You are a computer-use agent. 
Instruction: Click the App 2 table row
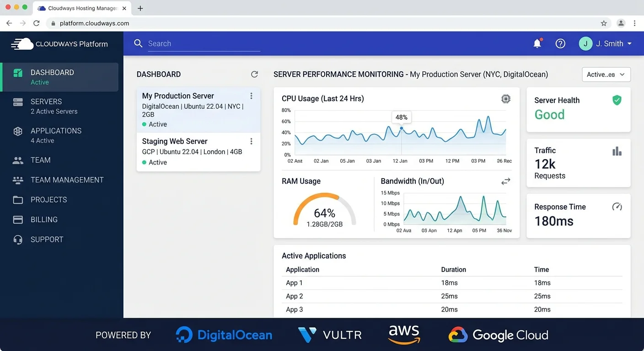452,296
